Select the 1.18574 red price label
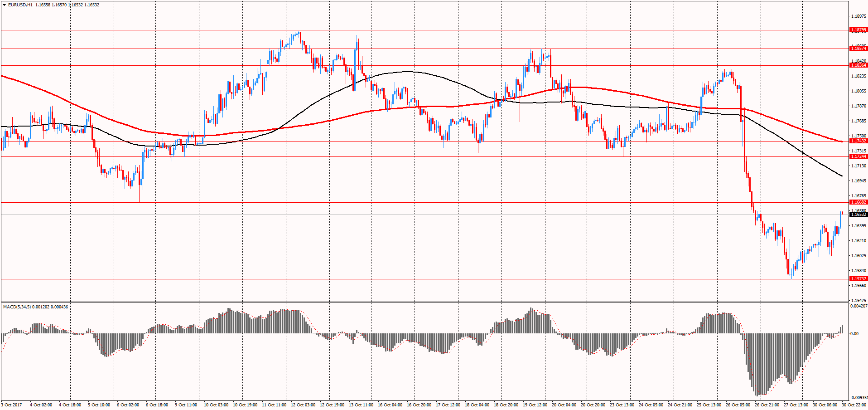 coord(858,49)
